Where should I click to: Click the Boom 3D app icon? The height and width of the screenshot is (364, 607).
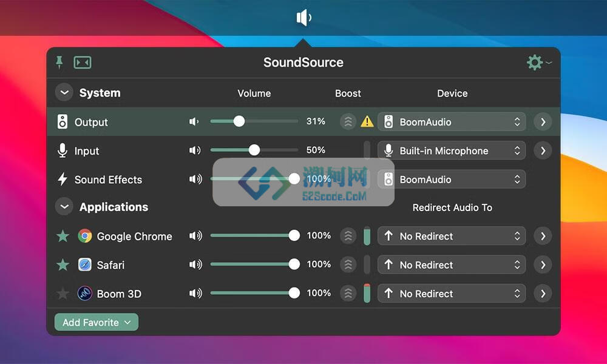click(x=85, y=293)
